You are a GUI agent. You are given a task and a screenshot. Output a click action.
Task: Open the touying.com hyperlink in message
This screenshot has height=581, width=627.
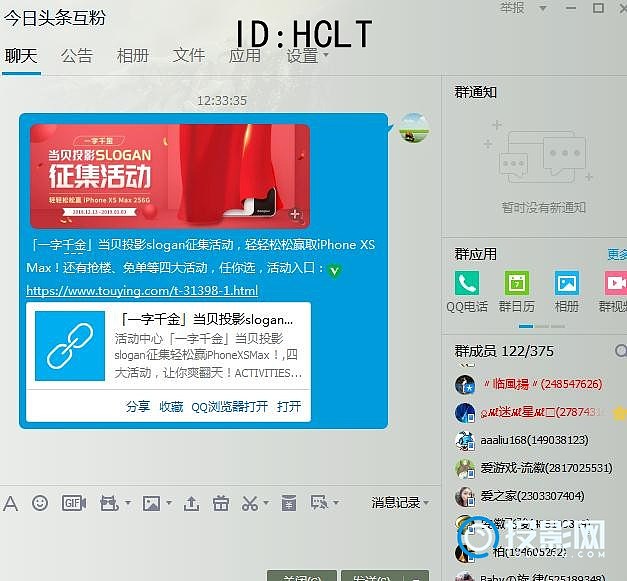[x=142, y=291]
